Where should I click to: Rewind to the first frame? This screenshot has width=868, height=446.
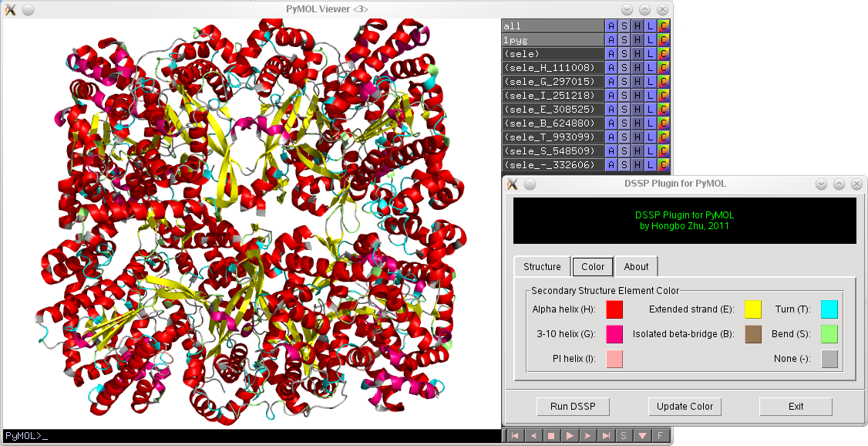pos(514,436)
